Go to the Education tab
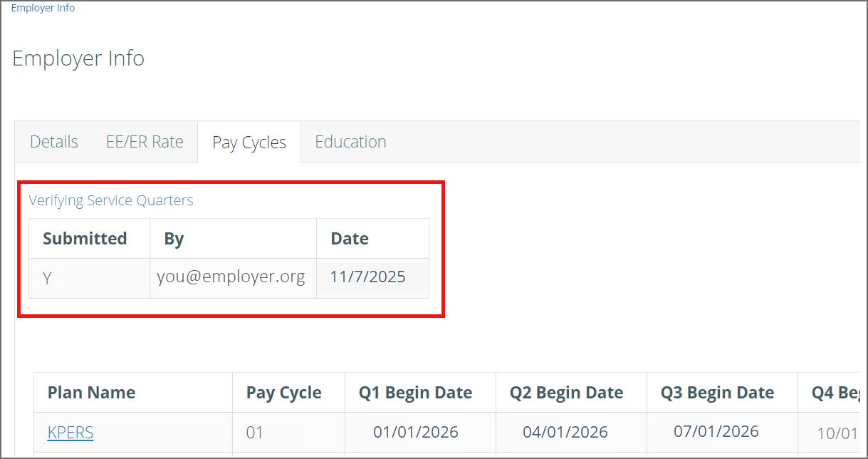Viewport: 868px width, 459px height. pyautogui.click(x=350, y=142)
